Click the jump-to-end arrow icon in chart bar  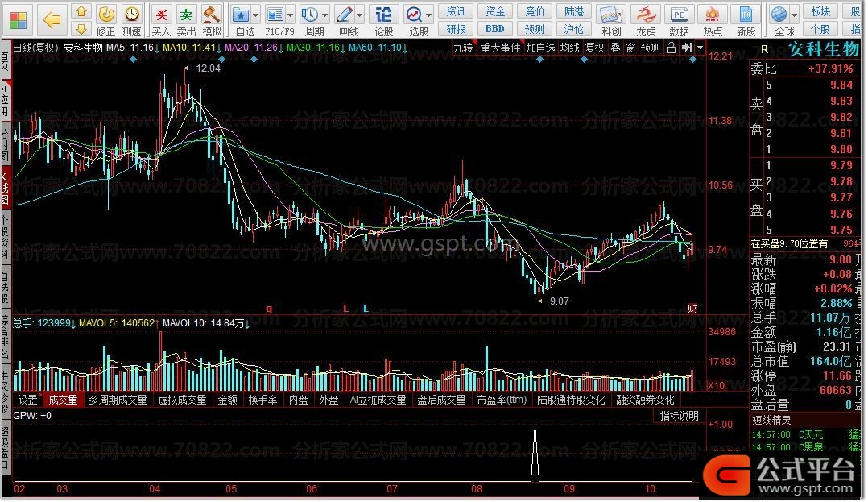[x=687, y=48]
